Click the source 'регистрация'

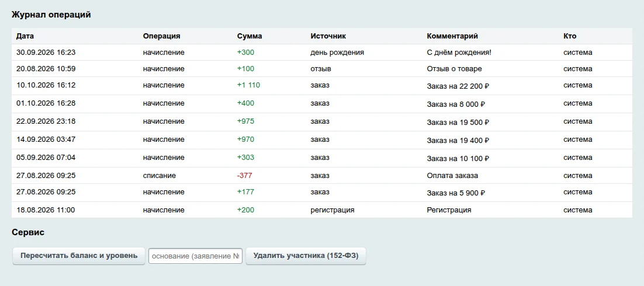pos(333,210)
